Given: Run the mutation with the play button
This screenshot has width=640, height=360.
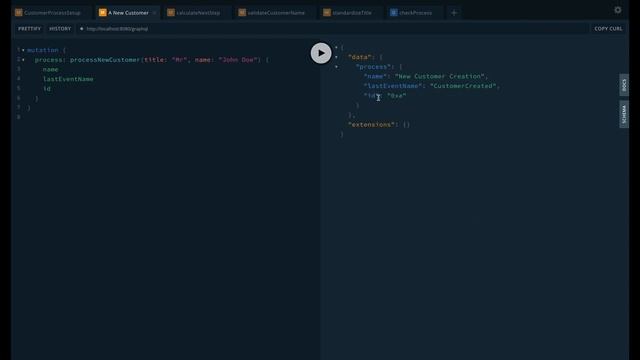Looking at the screenshot, I should (x=321, y=53).
